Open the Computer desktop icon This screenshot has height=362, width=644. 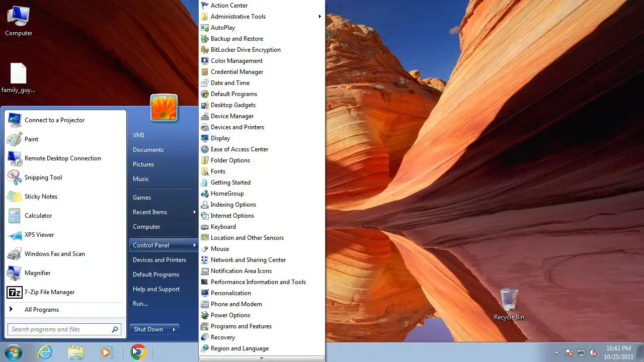19,21
